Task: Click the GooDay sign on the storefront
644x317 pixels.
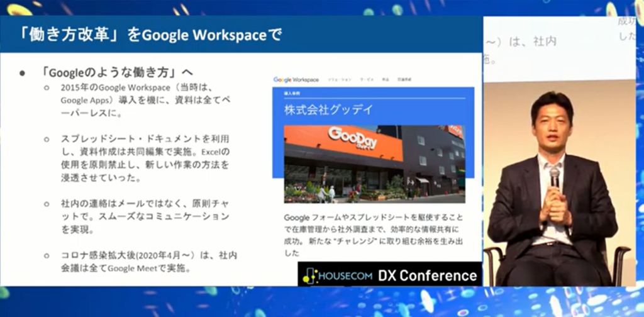Action: (x=352, y=138)
